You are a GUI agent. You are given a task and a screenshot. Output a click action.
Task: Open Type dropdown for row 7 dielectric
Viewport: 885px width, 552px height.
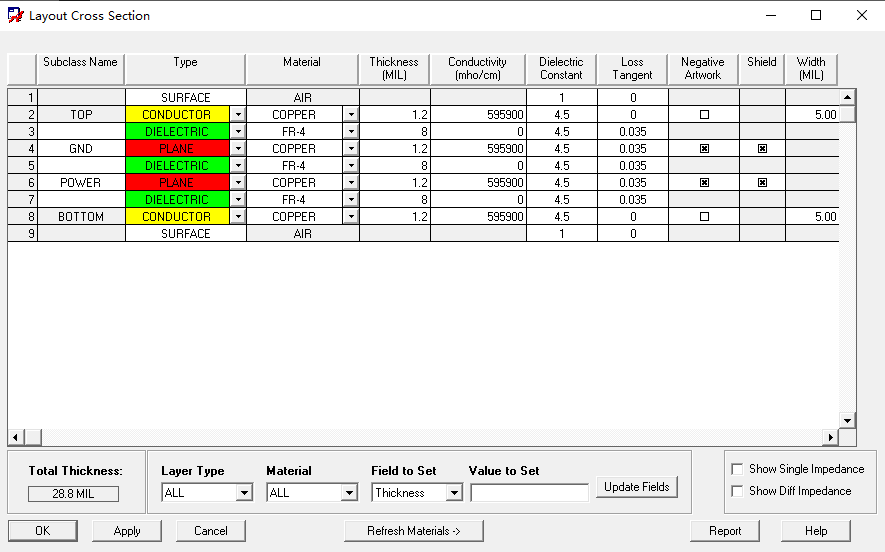click(x=238, y=199)
